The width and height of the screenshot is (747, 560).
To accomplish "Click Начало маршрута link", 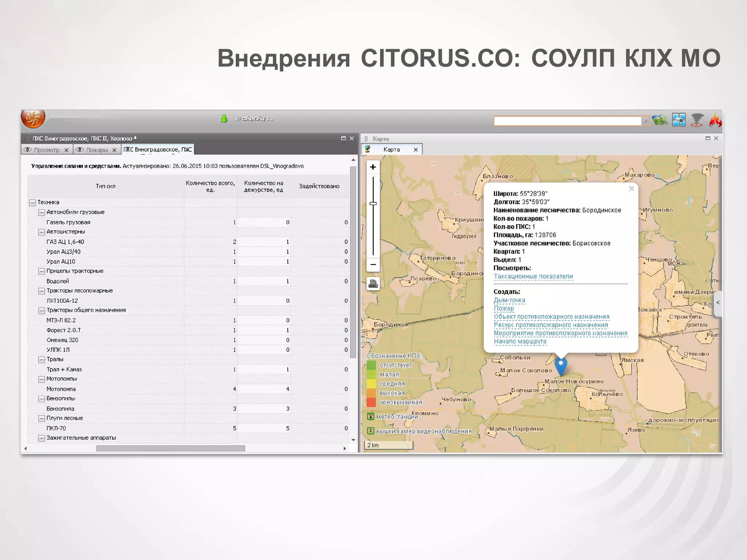I will [x=520, y=341].
